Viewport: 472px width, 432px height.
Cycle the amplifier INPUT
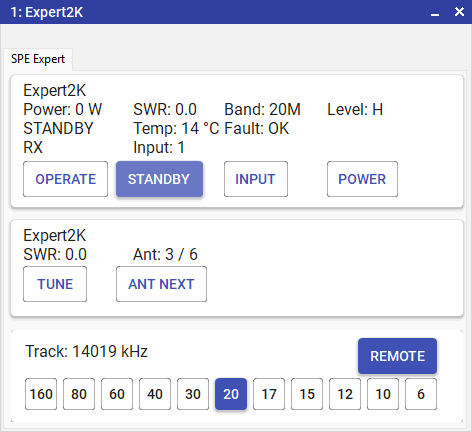[256, 179]
